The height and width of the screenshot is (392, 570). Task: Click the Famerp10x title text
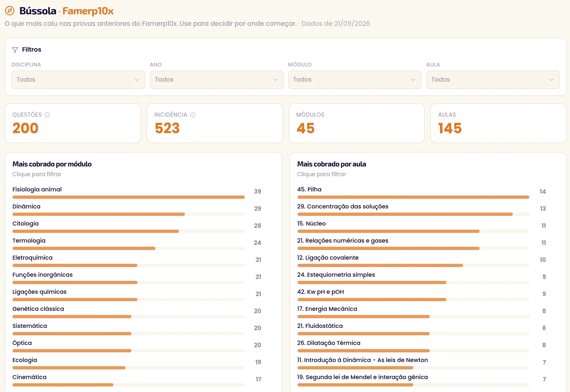click(88, 11)
